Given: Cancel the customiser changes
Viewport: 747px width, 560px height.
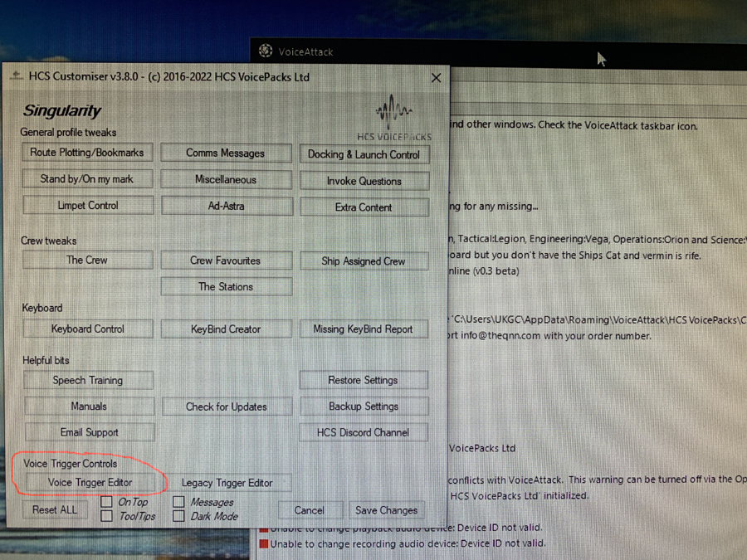Looking at the screenshot, I should click(x=310, y=510).
